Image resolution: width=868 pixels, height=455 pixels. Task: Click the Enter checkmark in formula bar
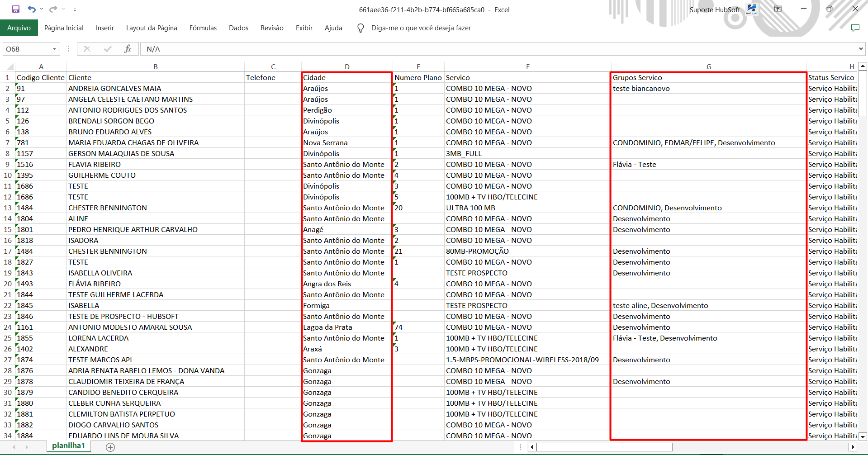click(108, 49)
